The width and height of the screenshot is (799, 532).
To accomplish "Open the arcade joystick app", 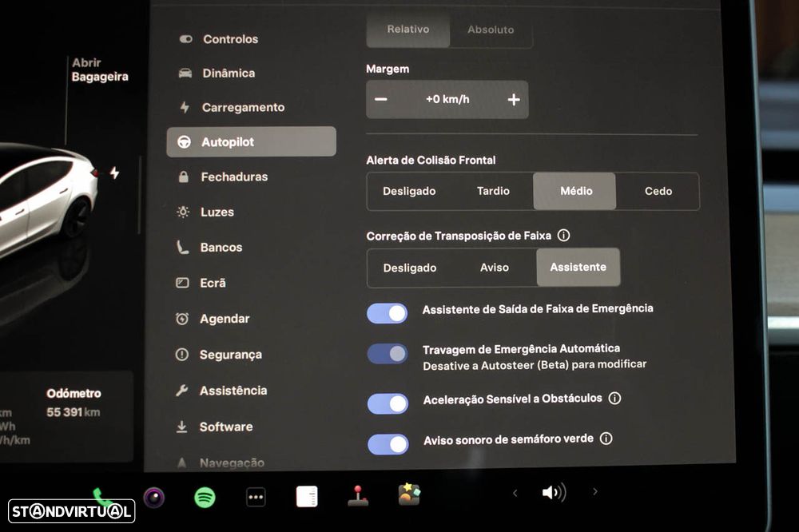I will coord(358,496).
